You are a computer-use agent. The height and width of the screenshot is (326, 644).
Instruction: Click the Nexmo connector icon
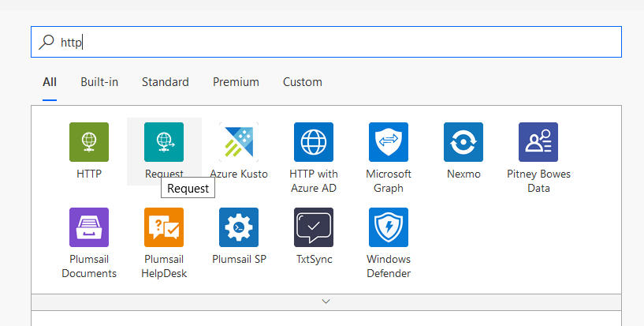[x=463, y=142]
